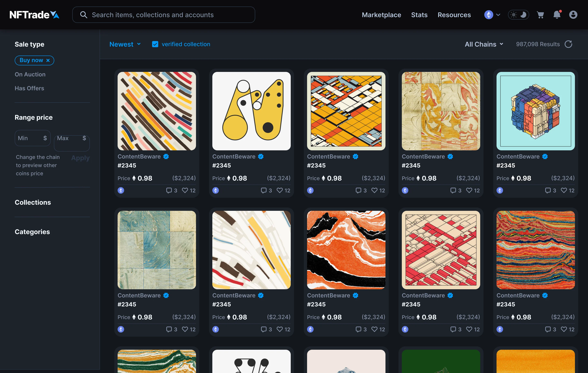Image resolution: width=588 pixels, height=373 pixels.
Task: Like the multicolor wavy strata card
Action: [x=564, y=329]
